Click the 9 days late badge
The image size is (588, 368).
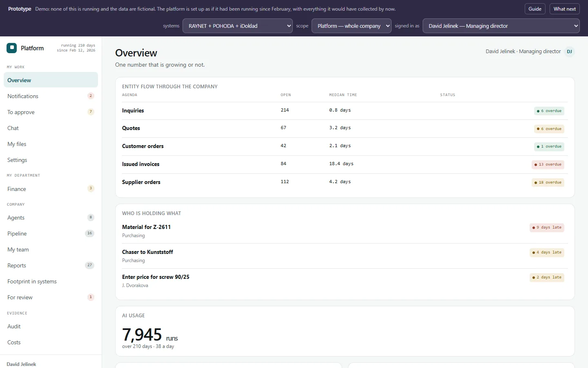[547, 227]
